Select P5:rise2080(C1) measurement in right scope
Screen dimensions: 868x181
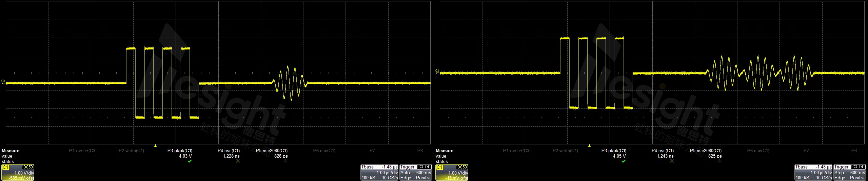pyautogui.click(x=706, y=151)
